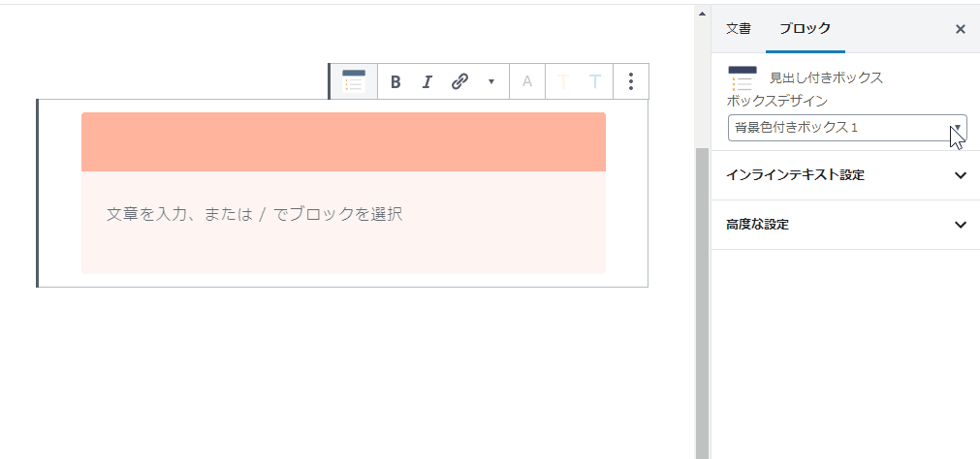This screenshot has height=459, width=980.
Task: Insert a link with the chain icon
Action: (460, 81)
